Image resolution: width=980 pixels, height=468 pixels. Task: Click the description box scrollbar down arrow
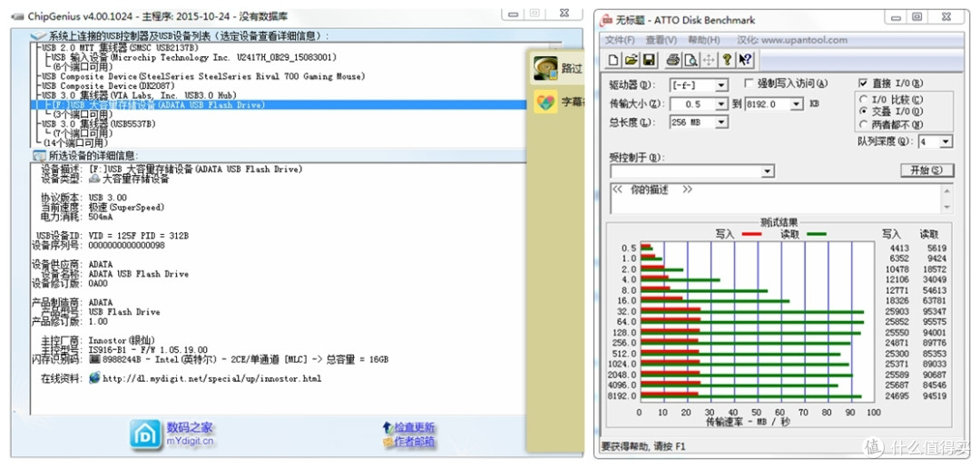[947, 208]
